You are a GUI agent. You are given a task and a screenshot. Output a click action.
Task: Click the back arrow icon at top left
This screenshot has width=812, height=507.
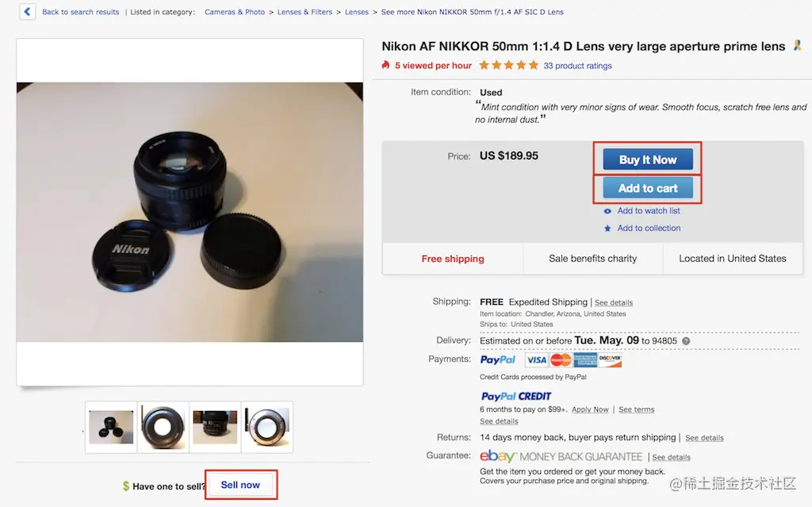(x=28, y=11)
